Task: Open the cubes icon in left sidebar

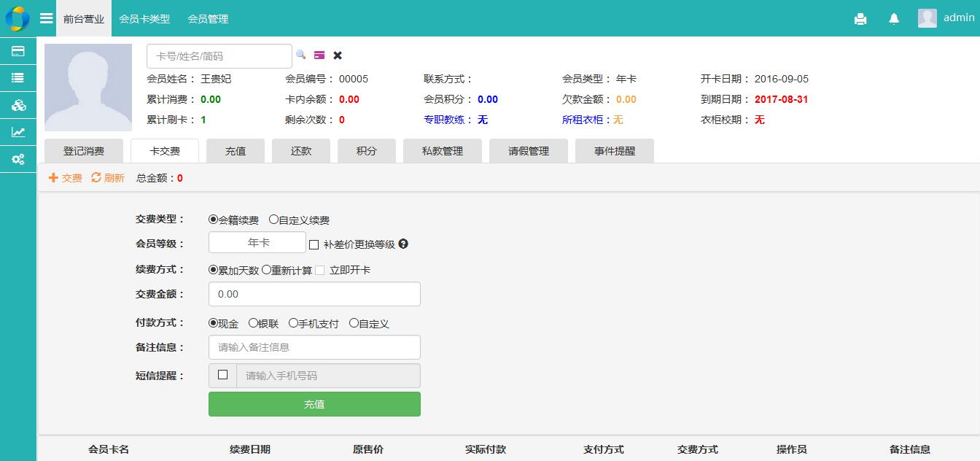Action: [18, 105]
